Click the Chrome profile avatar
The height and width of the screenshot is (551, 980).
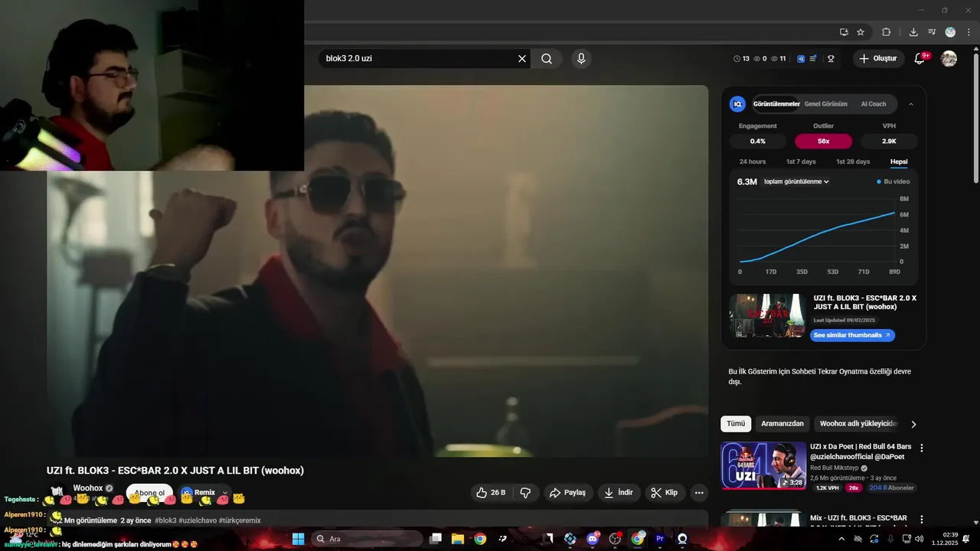(950, 32)
